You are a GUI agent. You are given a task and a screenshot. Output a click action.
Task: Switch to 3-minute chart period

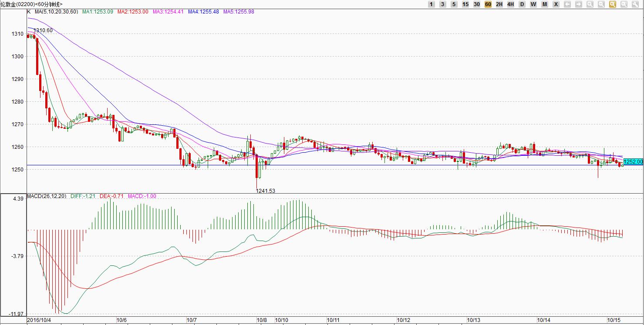pyautogui.click(x=442, y=4)
